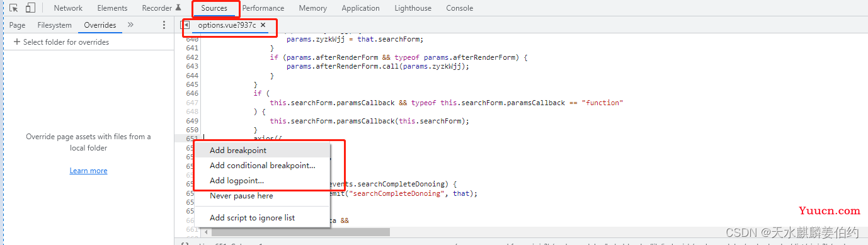868x245 pixels.
Task: Switch to the Elements tab
Action: coord(112,8)
